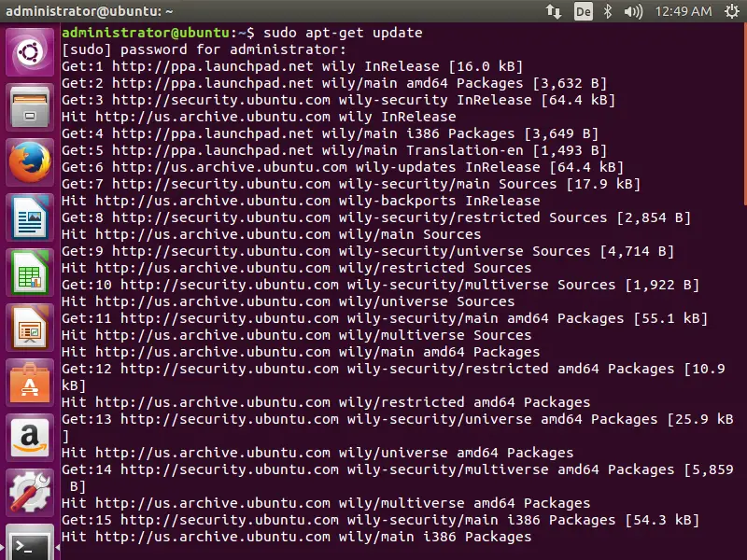Click the Hit wily/main Sources line
Screen dimensions: 747x560
[272, 234]
